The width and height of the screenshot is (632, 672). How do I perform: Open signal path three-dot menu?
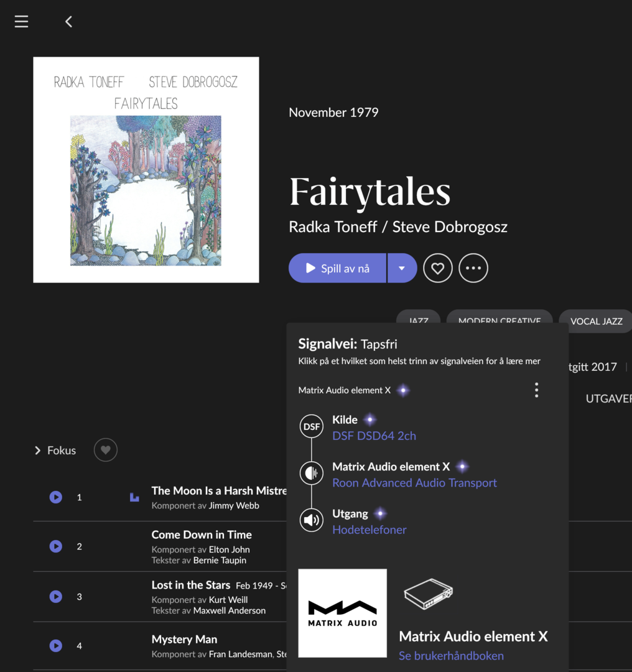point(536,390)
